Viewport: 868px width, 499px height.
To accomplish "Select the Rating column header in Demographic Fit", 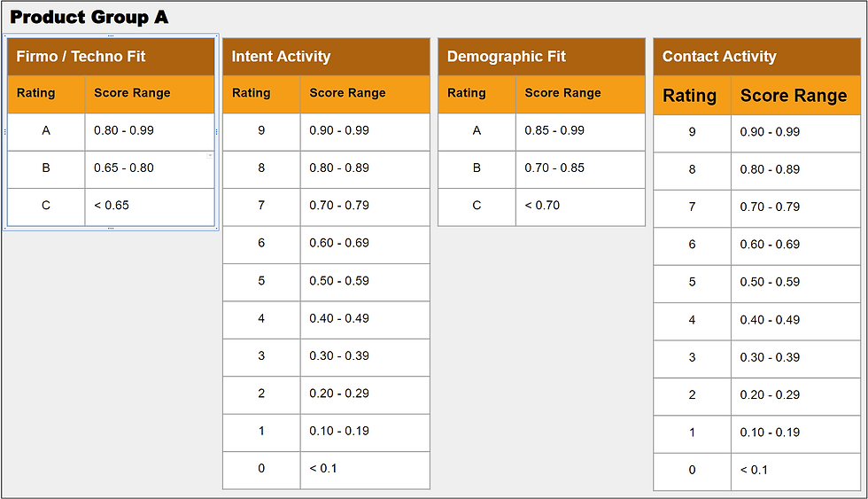I will point(477,94).
